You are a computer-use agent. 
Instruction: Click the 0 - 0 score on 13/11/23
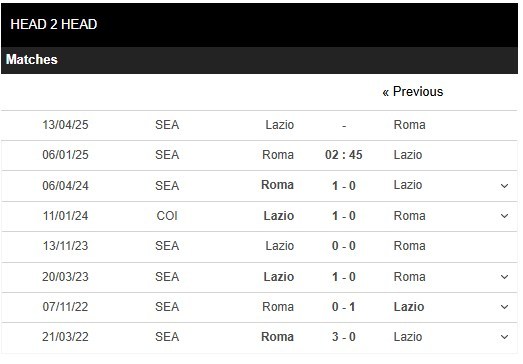click(x=344, y=246)
